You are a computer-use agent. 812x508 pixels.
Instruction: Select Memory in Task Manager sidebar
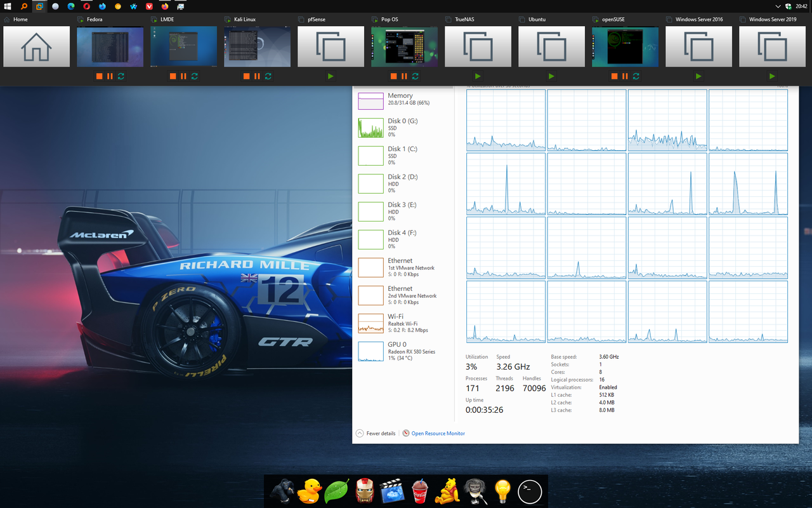pyautogui.click(x=403, y=100)
